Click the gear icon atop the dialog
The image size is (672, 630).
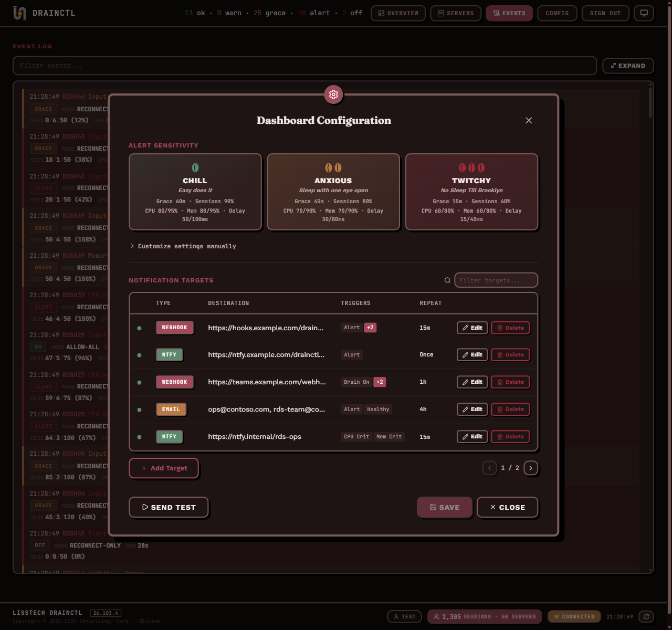[333, 94]
